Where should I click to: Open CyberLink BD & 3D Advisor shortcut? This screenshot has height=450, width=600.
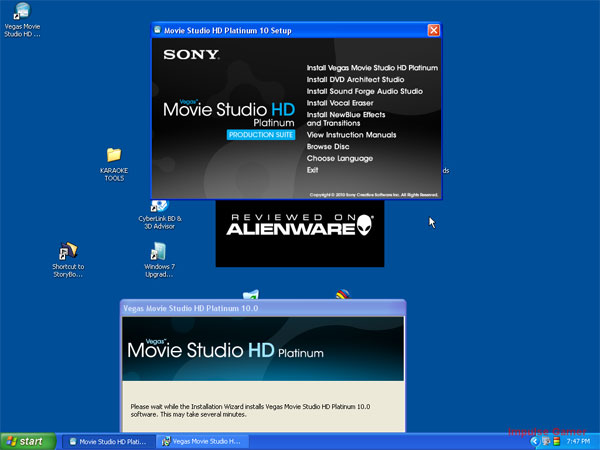coord(160,215)
